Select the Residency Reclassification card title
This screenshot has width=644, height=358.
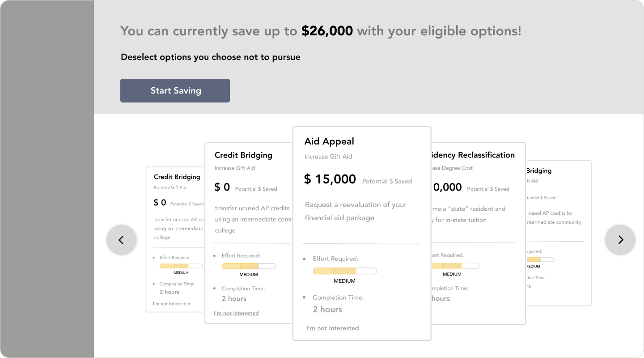(x=473, y=155)
